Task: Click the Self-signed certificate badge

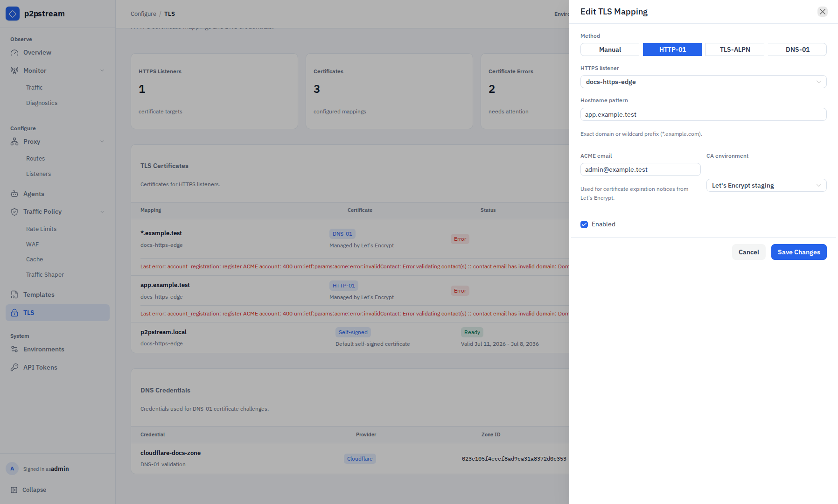Action: (353, 332)
